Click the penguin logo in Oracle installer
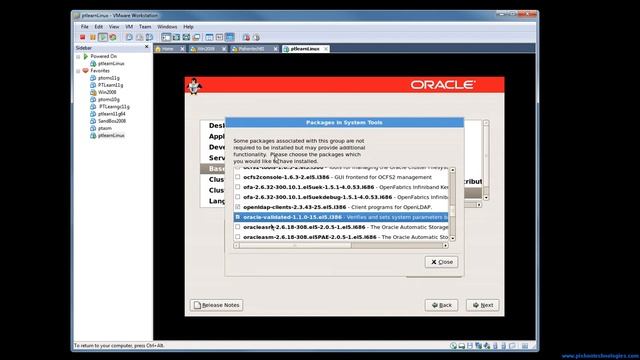Viewport: 640px width, 360px height. [x=194, y=86]
